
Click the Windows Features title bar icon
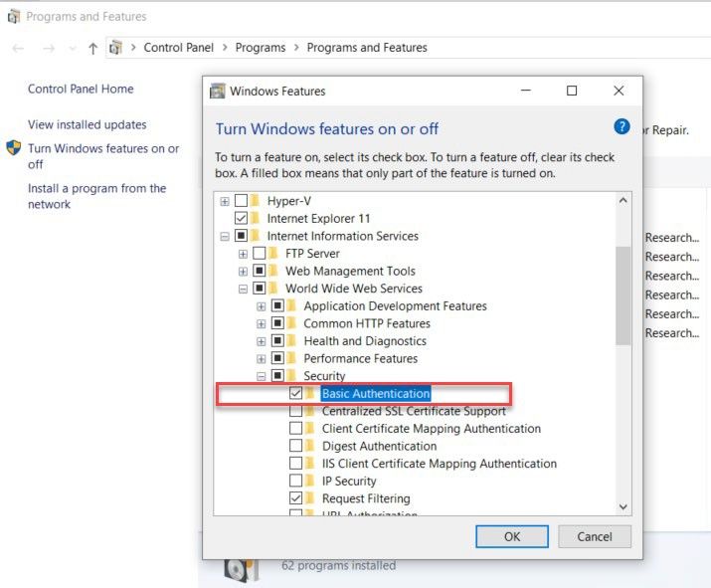coord(217,92)
